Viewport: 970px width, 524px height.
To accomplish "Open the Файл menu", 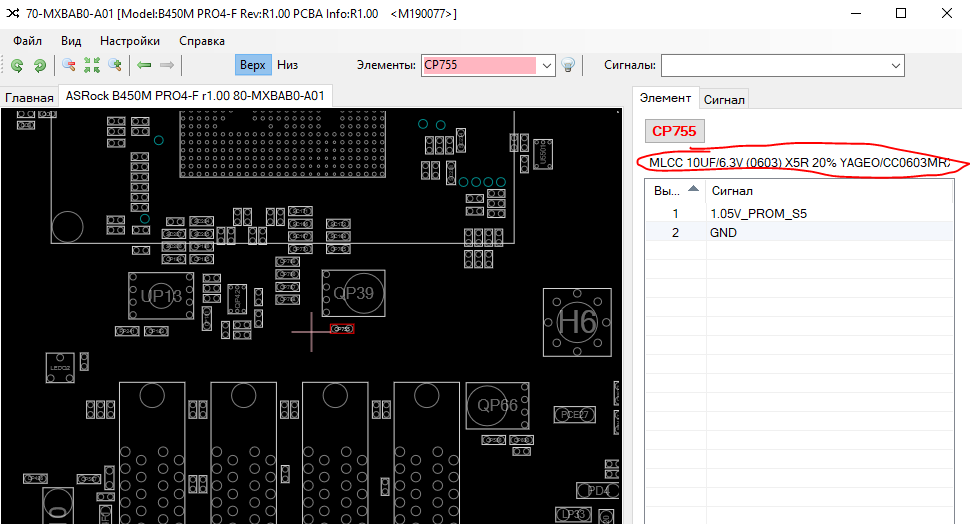I will (28, 41).
